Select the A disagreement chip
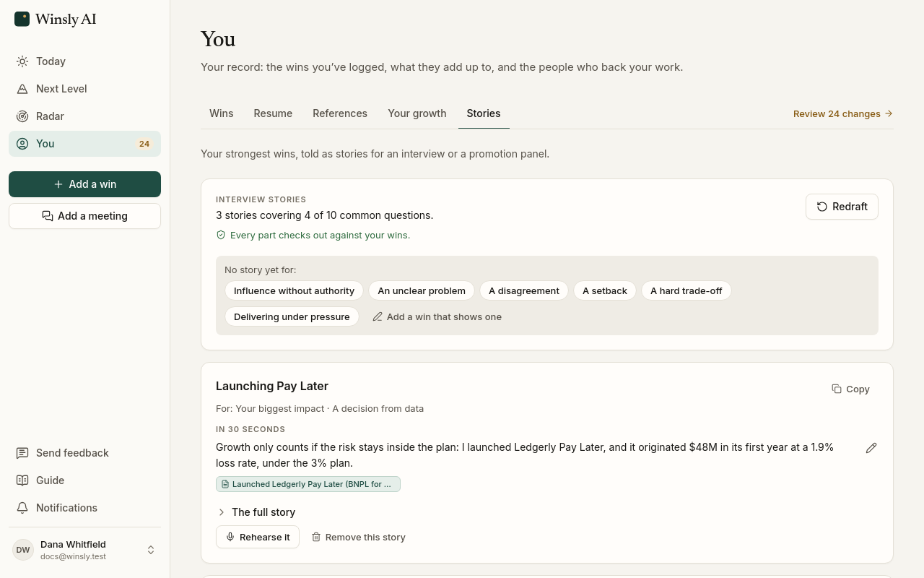Screen dimensions: 924x578 pyautogui.click(x=524, y=290)
